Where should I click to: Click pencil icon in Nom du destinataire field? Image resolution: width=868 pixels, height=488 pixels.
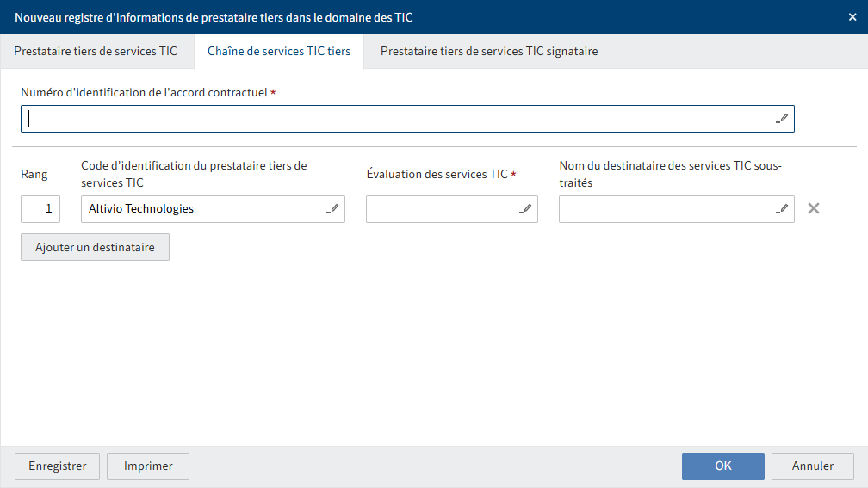pyautogui.click(x=782, y=209)
